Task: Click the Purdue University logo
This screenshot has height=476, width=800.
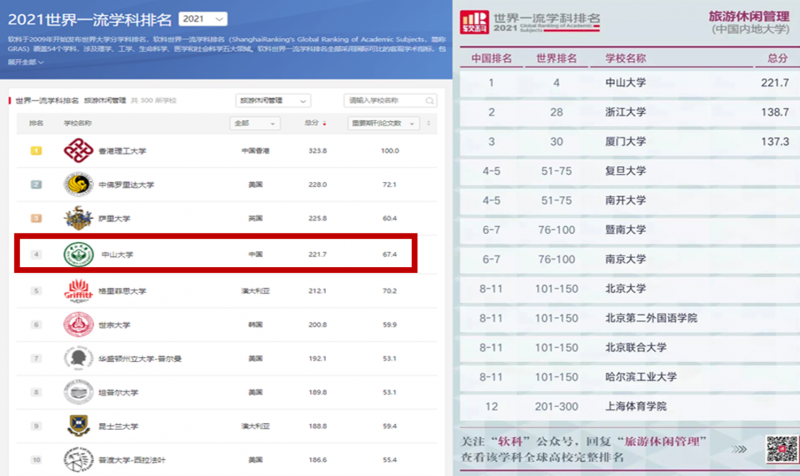Action: point(78,459)
